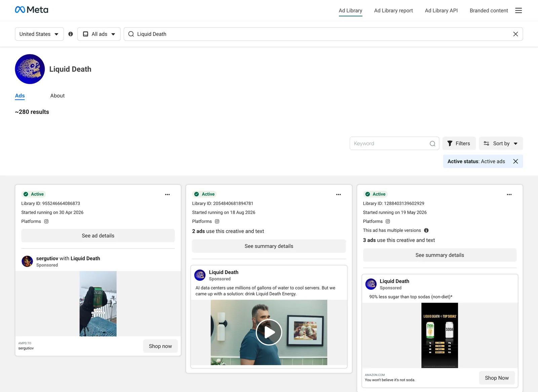Click the Active badge on ad 955246664086873
The height and width of the screenshot is (392, 538).
[34, 194]
